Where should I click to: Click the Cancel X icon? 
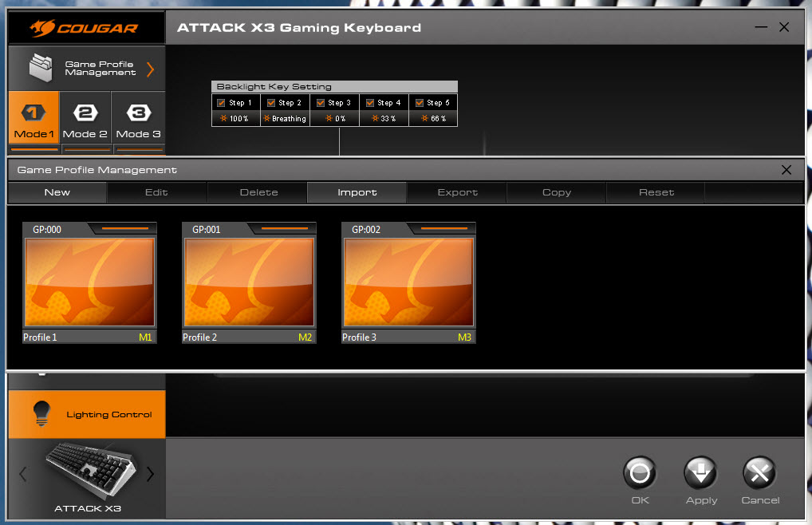point(759,472)
